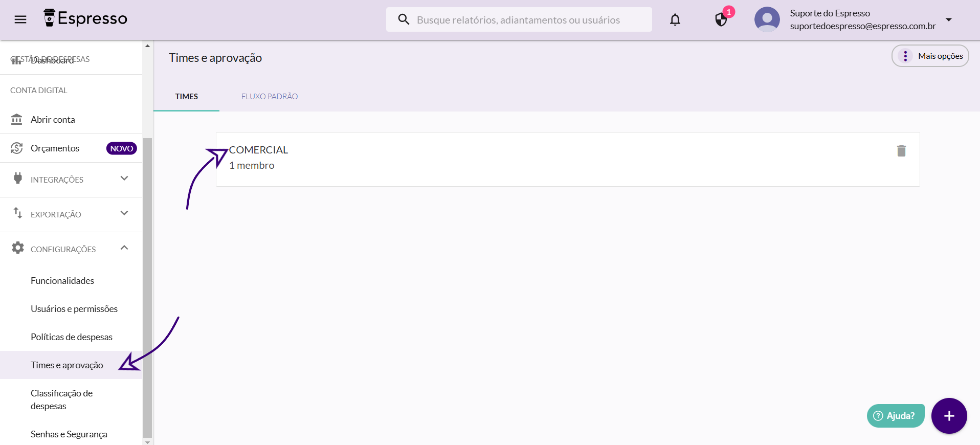
Task: Click the sidebar scroll-up arrow
Action: click(x=148, y=46)
